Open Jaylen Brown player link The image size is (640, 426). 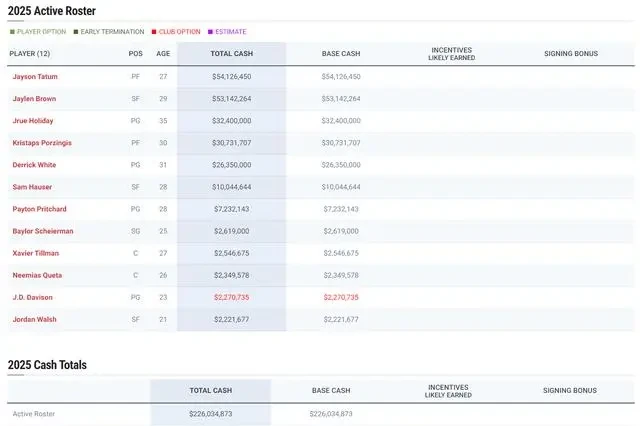click(x=34, y=99)
